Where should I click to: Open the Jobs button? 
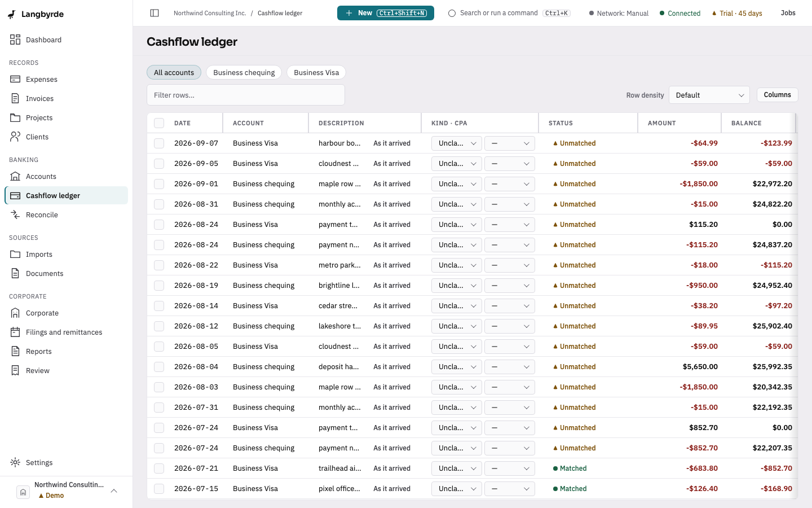(788, 13)
